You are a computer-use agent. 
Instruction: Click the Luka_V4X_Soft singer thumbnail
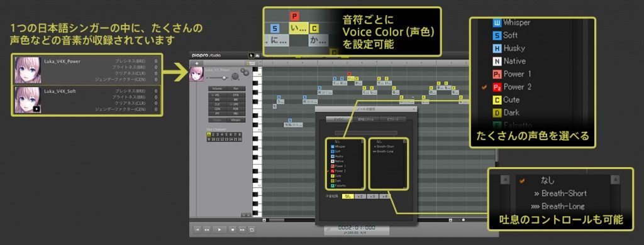click(x=28, y=100)
